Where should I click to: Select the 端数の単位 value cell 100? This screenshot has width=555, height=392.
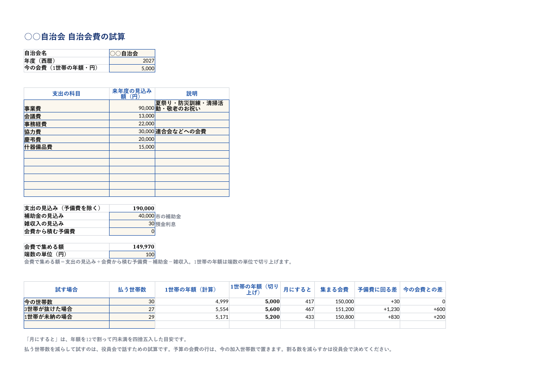pyautogui.click(x=132, y=255)
